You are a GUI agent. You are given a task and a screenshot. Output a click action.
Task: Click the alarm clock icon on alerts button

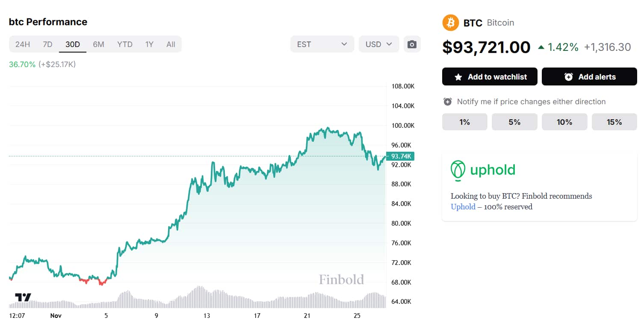[x=568, y=77]
